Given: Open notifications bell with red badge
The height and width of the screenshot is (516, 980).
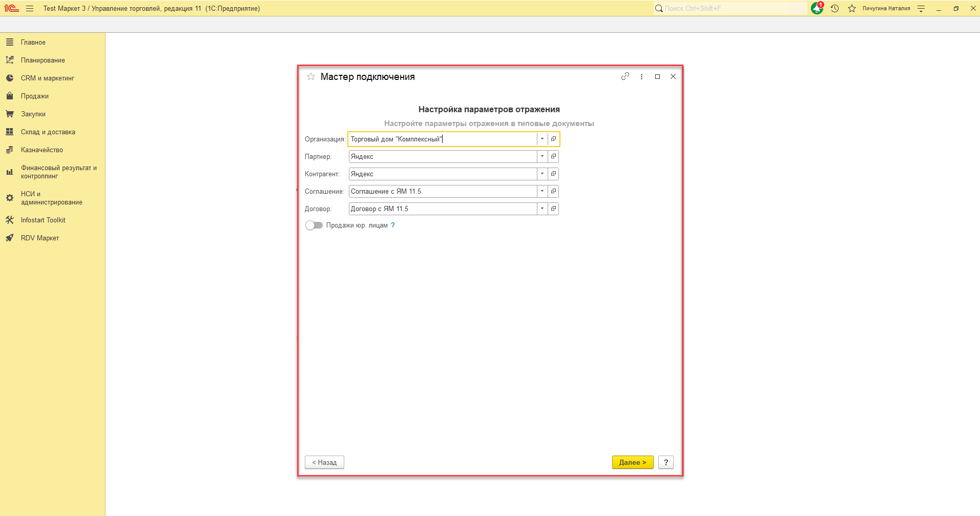Looking at the screenshot, I should point(817,8).
